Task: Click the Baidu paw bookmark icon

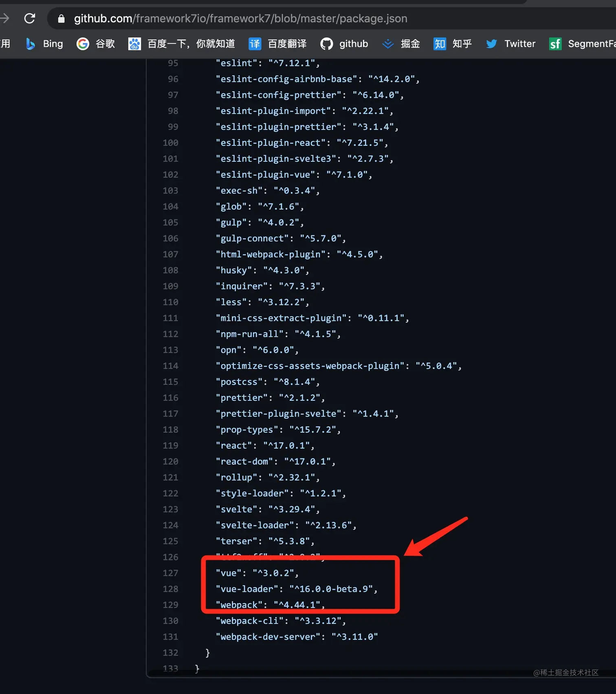Action: tap(134, 44)
